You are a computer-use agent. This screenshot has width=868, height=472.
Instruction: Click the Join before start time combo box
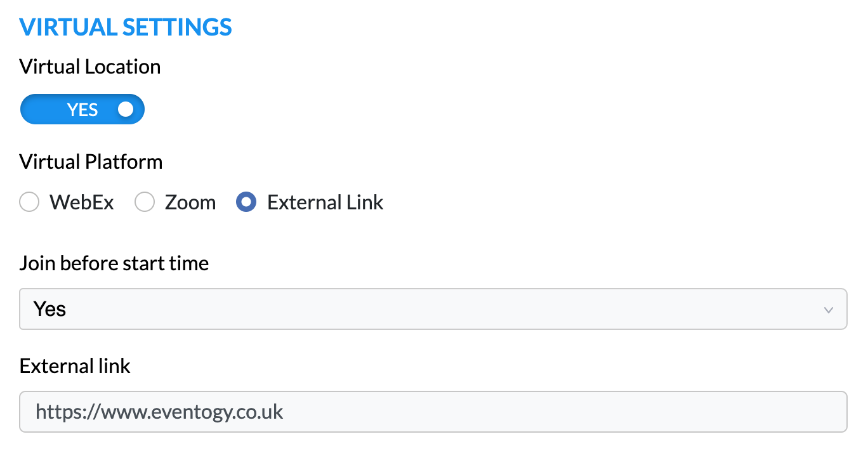click(433, 309)
